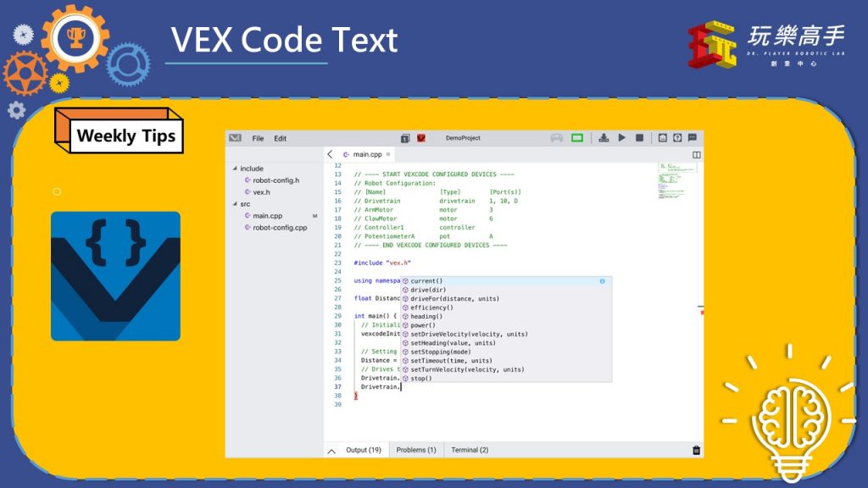Select setDriveVelocity(velocity, units) suggestion
This screenshot has width=868, height=488.
pyautogui.click(x=506, y=334)
